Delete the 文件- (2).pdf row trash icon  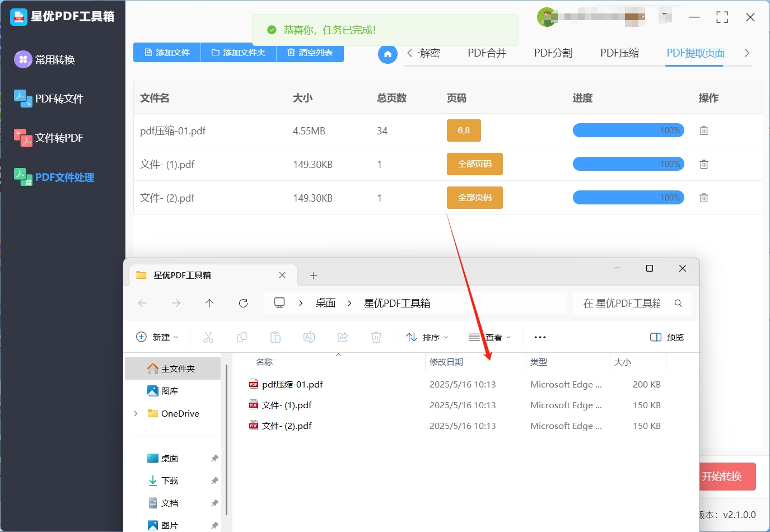704,198
